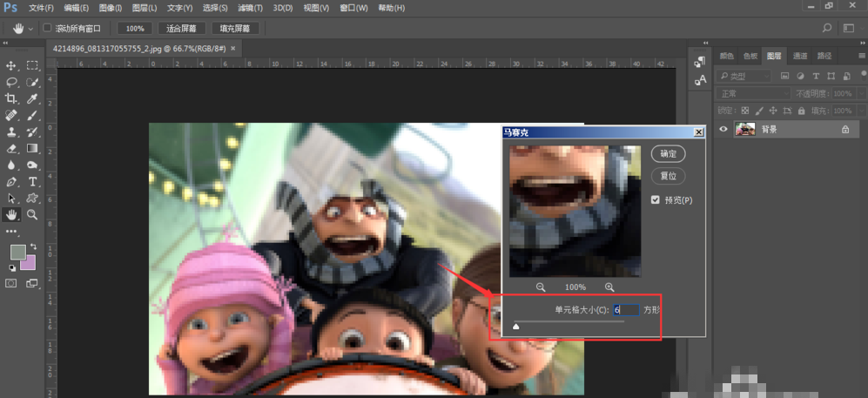Hide the 背景 layer with eye icon

pyautogui.click(x=723, y=130)
